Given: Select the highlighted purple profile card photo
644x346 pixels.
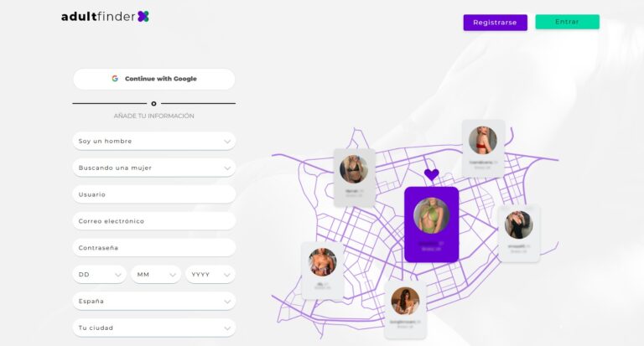Looking at the screenshot, I should point(431,215).
